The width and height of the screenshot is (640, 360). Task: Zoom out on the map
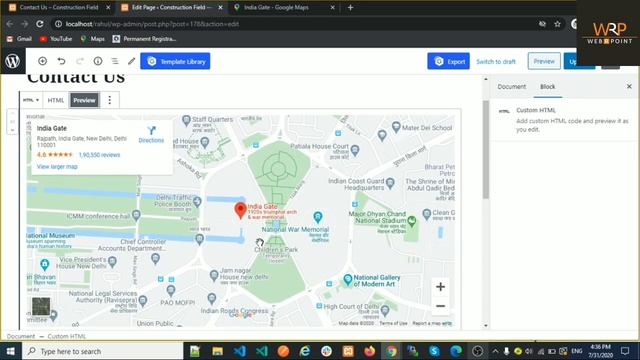[440, 306]
